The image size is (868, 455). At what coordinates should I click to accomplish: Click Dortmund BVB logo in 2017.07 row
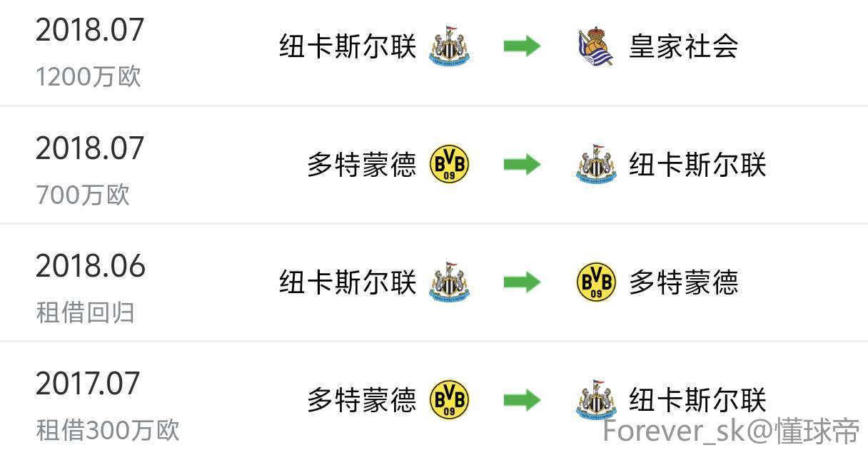click(x=450, y=400)
